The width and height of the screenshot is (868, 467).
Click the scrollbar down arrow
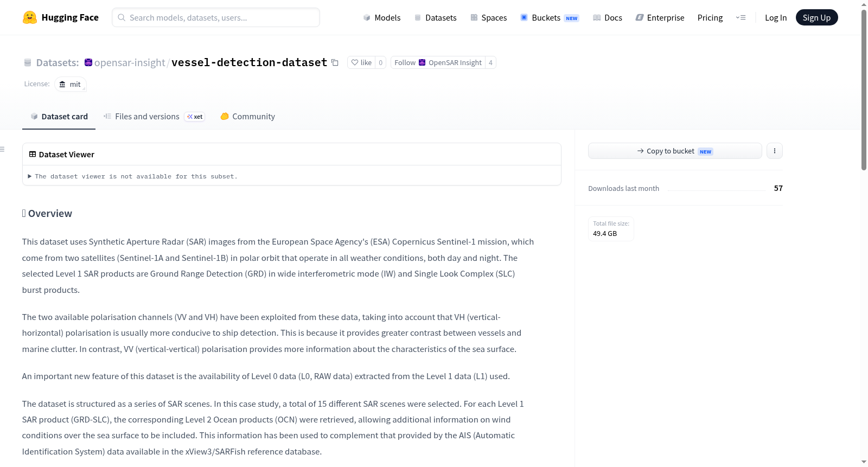point(864,462)
